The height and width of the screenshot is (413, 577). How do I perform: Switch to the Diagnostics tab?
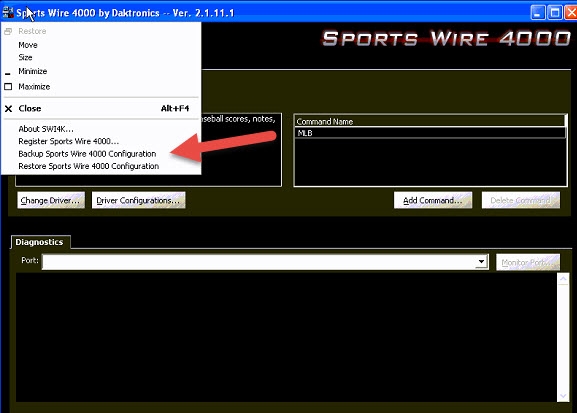(40, 242)
